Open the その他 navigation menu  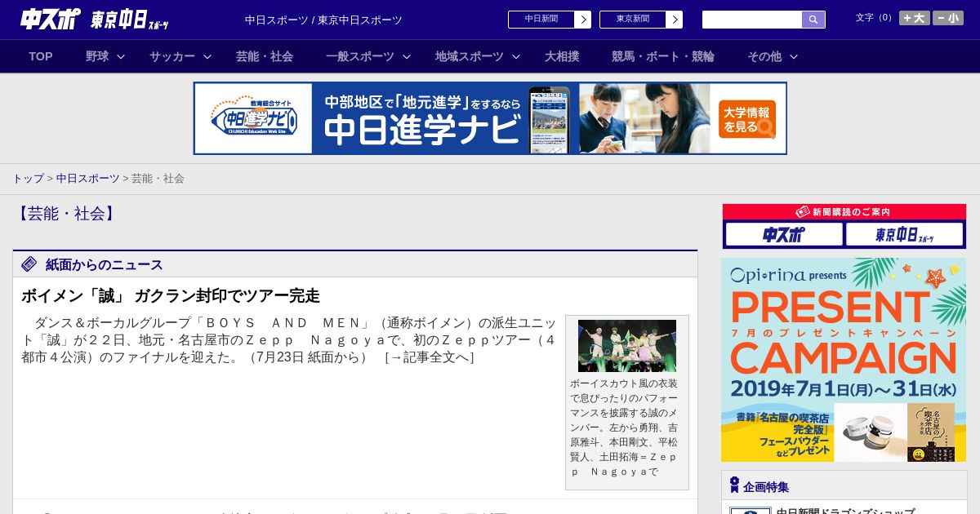coord(764,56)
